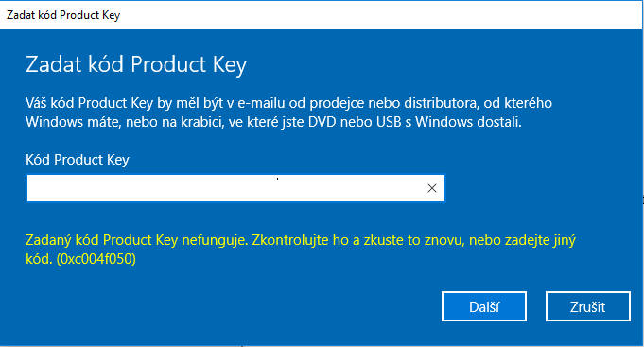
Task: Click inside the Kód Product Key input box
Action: point(235,188)
